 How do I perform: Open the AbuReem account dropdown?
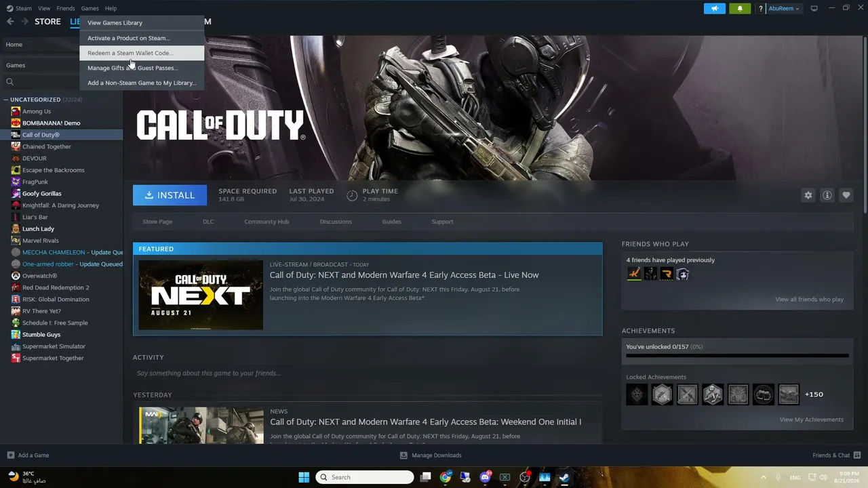(784, 9)
